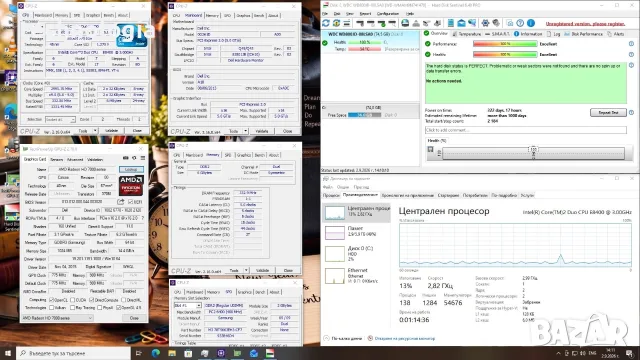Toggle the CUDA checkbox in GPU-Z
This screenshot has height=360, width=640.
pos(72,300)
